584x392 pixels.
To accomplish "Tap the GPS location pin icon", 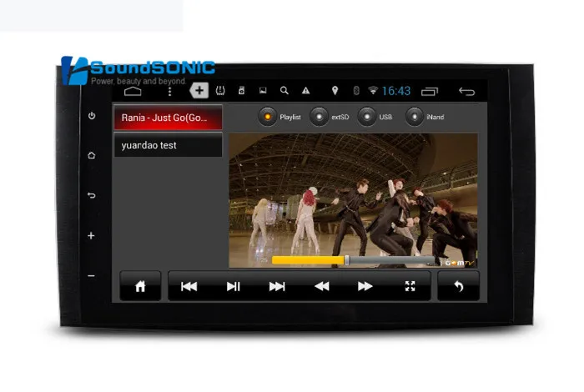I will (335, 90).
